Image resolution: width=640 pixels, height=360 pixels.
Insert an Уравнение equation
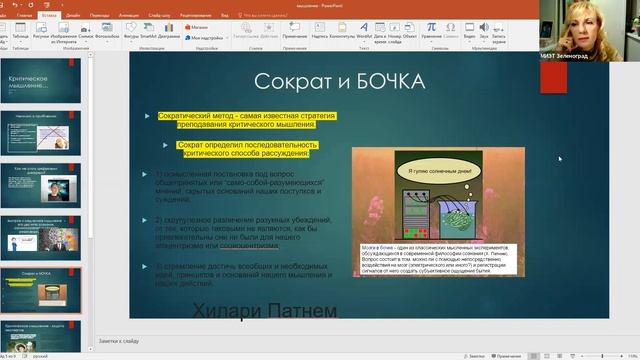pyautogui.click(x=431, y=31)
